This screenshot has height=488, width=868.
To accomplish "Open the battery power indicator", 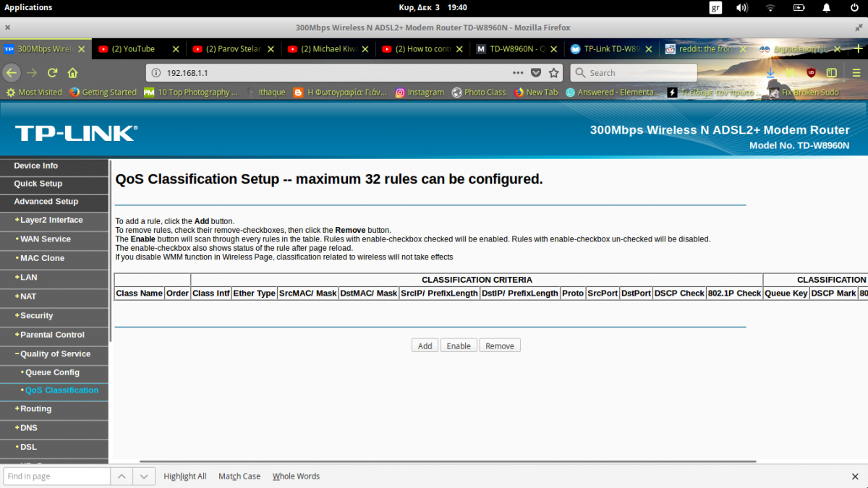I will click(799, 7).
